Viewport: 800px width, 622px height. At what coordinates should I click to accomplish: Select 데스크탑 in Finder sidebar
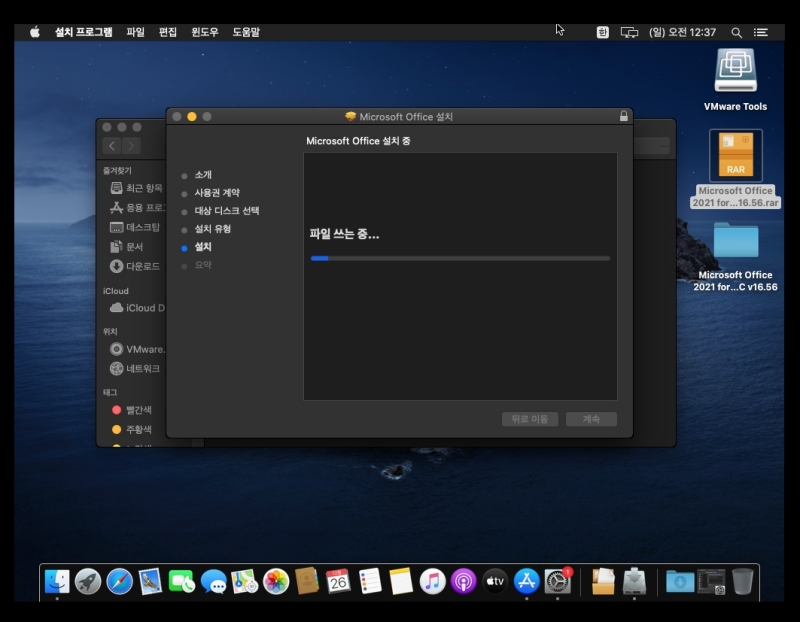tap(135, 227)
